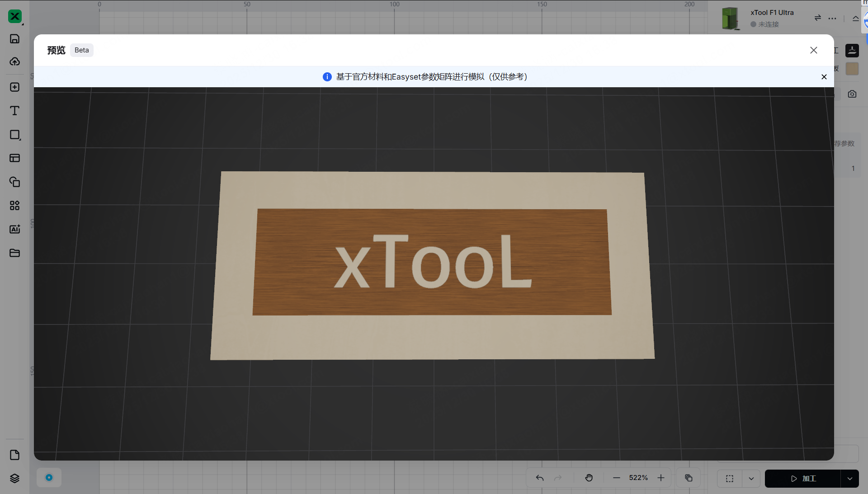Open the Layers panel icon

(14, 478)
